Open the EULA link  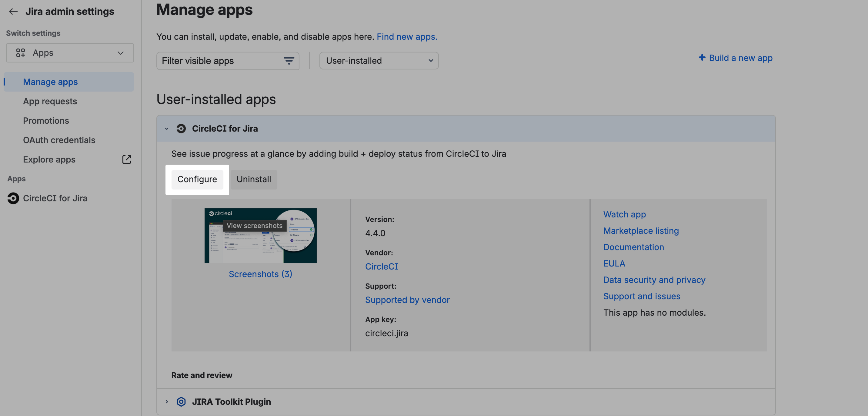pos(614,263)
